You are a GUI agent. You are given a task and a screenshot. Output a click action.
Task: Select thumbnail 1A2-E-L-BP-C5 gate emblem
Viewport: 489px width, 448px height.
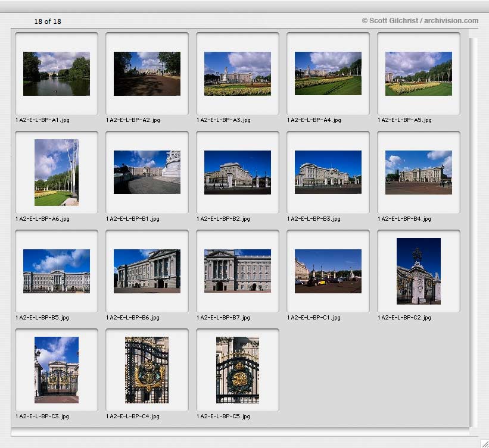(x=237, y=370)
